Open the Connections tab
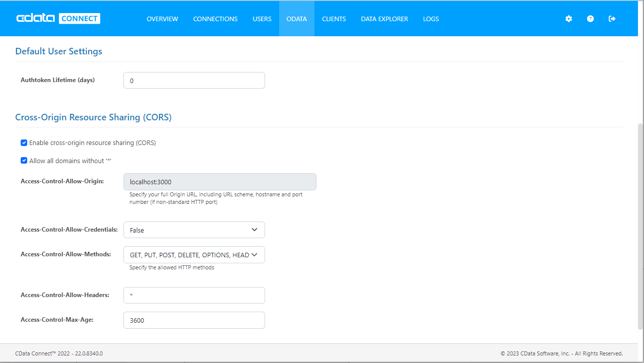Viewport: 644px width, 363px height. pos(215,19)
